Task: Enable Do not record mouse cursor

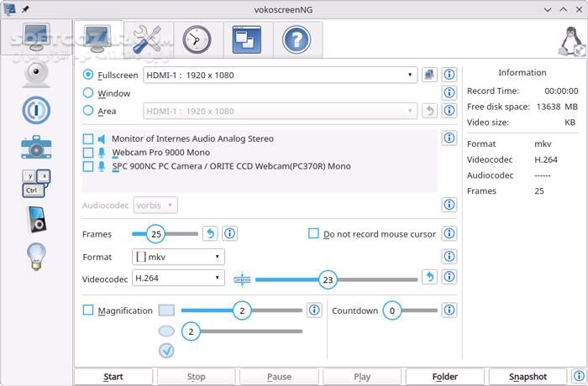Action: (x=313, y=233)
